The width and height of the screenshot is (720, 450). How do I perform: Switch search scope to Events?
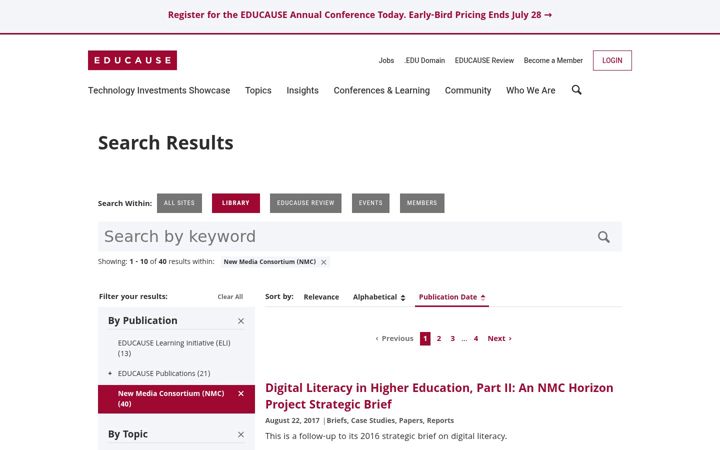click(x=371, y=203)
